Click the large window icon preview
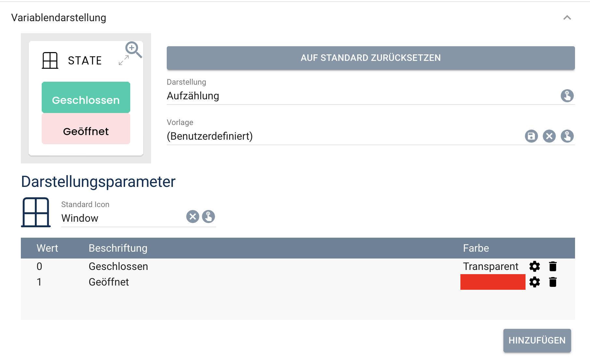The height and width of the screenshot is (364, 590). (36, 212)
